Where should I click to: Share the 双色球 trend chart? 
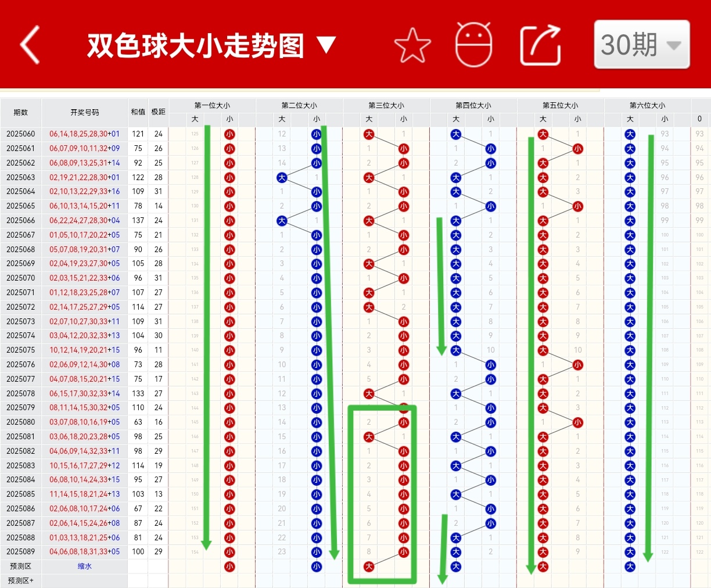click(540, 44)
